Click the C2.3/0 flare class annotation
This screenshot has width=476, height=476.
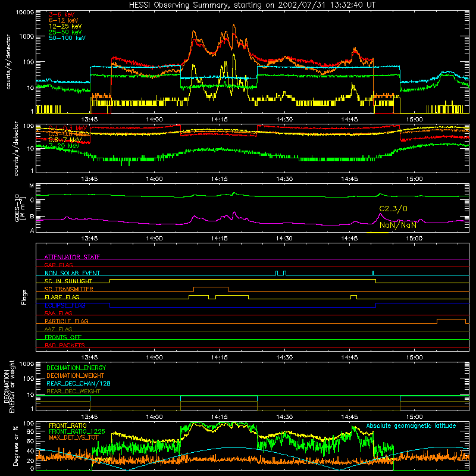click(x=393, y=209)
